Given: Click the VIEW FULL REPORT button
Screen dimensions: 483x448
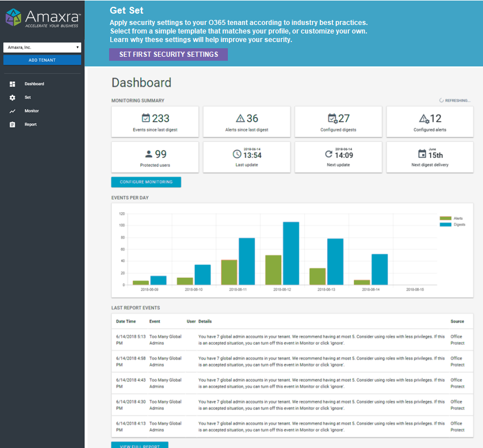Looking at the screenshot, I should 140,445.
